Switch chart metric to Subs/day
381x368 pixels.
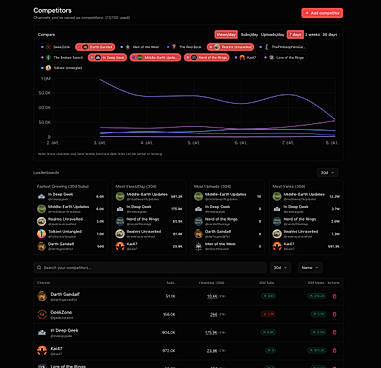coord(249,35)
